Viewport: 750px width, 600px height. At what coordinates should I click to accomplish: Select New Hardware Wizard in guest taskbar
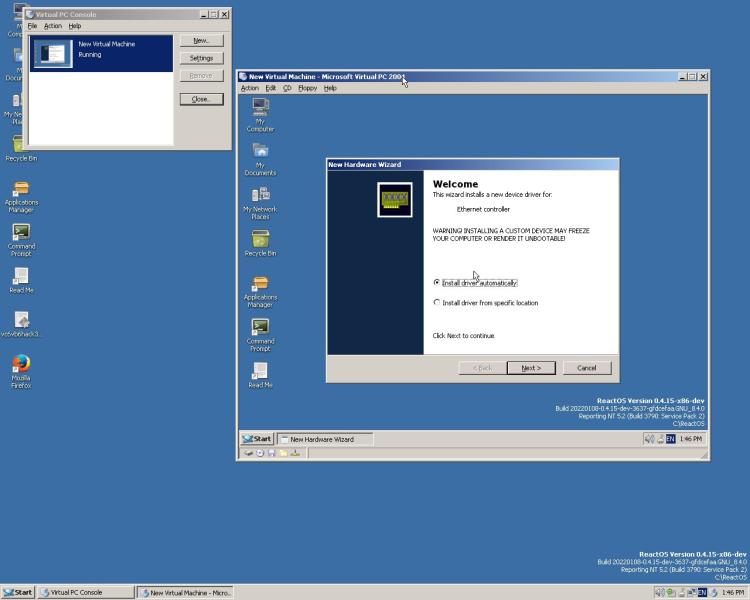tap(325, 439)
